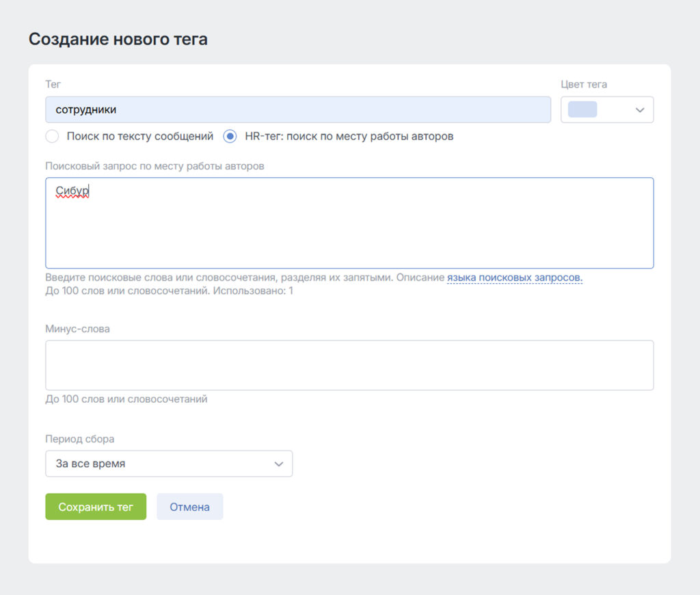Click the "Минус-слова" field label
Screen dimensions: 700x595
point(77,328)
